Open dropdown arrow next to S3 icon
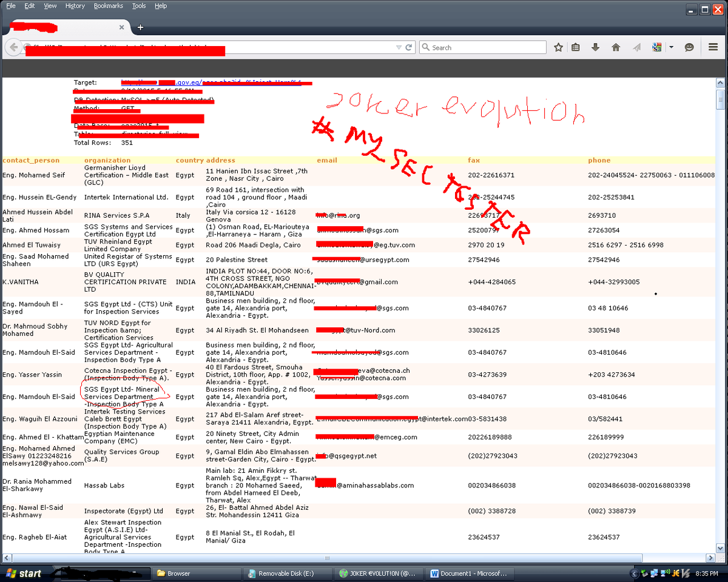This screenshot has height=582, width=728. pyautogui.click(x=671, y=47)
